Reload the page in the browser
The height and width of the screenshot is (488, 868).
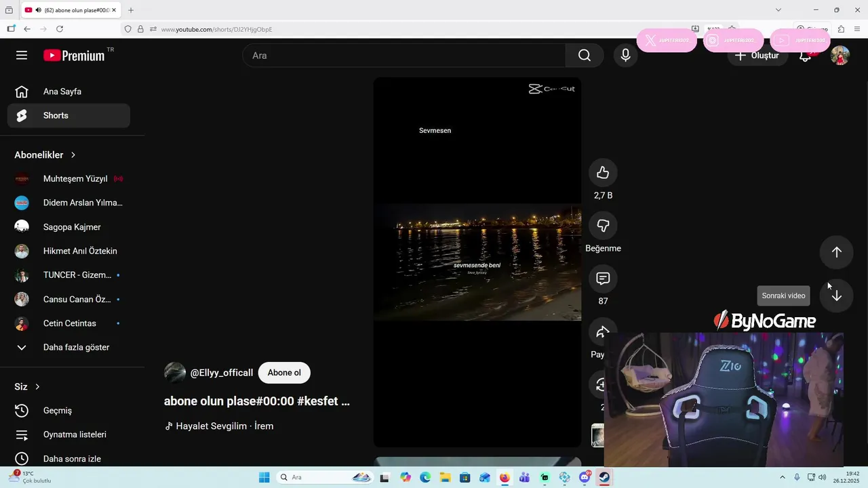[60, 29]
